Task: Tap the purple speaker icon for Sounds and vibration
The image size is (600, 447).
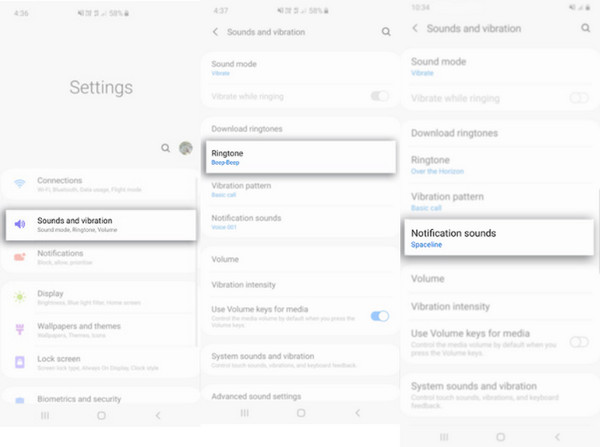Action: pos(20,224)
